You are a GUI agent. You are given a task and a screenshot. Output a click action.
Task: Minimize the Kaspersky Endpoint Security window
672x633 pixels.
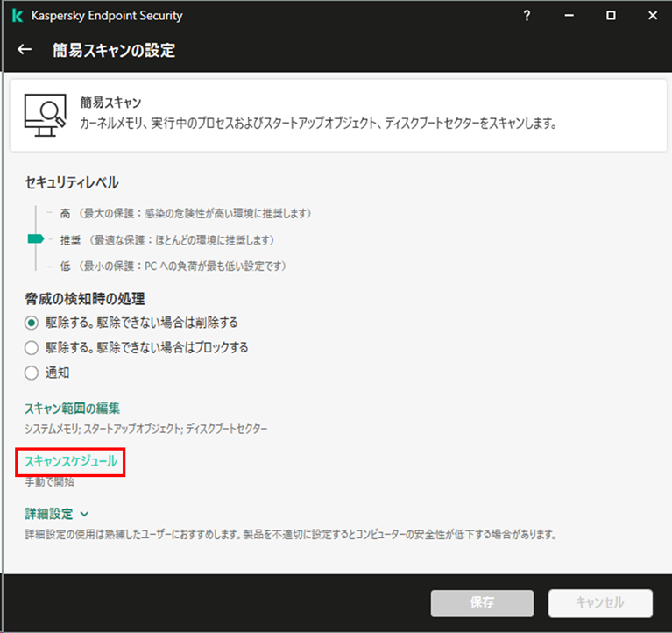(x=569, y=16)
